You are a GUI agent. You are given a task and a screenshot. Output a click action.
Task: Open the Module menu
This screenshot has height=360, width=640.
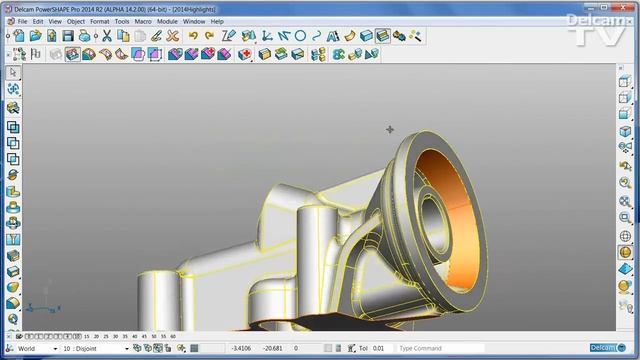pyautogui.click(x=167, y=21)
